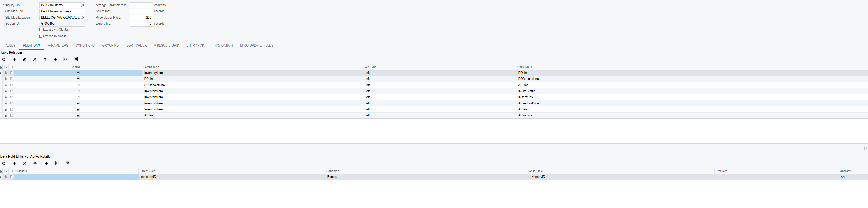Fit columns in Data Field Links grid

tap(57, 164)
